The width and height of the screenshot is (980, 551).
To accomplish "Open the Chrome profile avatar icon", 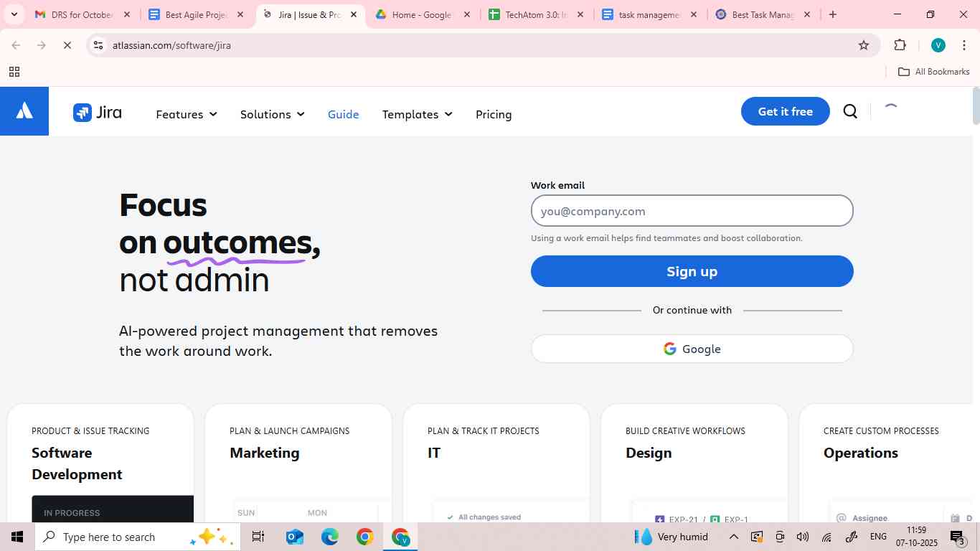I will 938,44.
